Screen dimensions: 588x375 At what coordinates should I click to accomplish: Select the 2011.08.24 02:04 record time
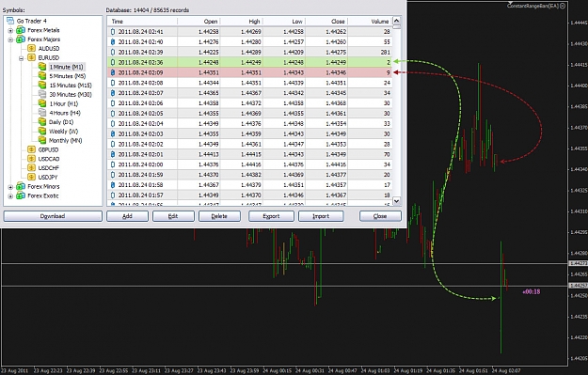pyautogui.click(x=140, y=124)
